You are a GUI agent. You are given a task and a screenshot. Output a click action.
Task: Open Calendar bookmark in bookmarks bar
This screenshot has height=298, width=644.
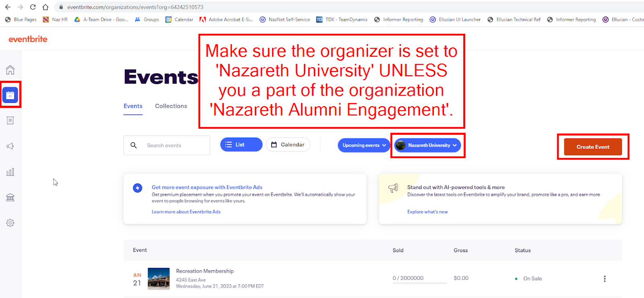(x=180, y=19)
